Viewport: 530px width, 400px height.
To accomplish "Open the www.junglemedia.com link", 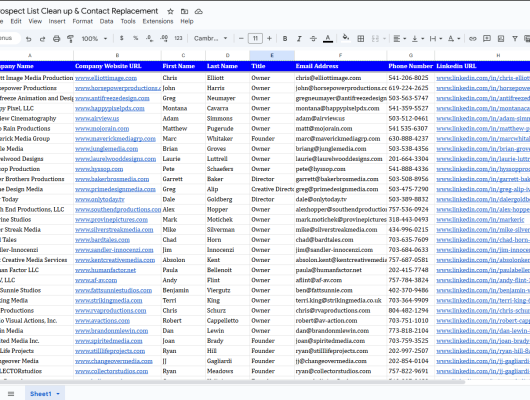I will pyautogui.click(x=106, y=149).
